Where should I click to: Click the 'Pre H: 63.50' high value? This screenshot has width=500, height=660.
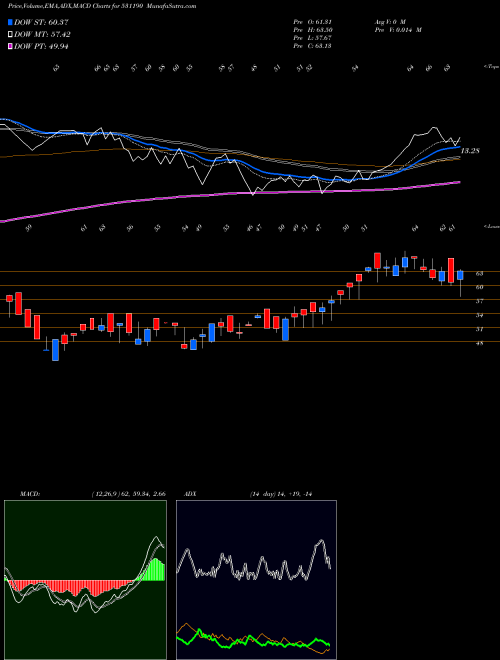(x=312, y=30)
